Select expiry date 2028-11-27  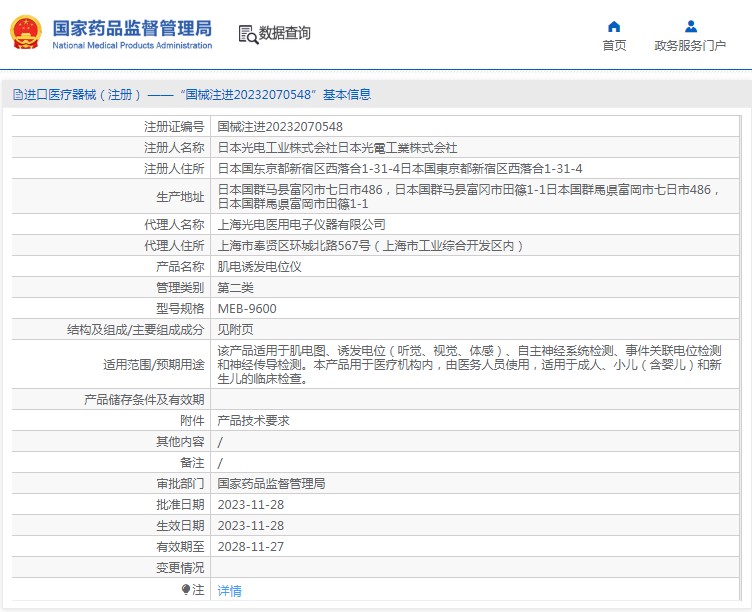pyautogui.click(x=251, y=547)
